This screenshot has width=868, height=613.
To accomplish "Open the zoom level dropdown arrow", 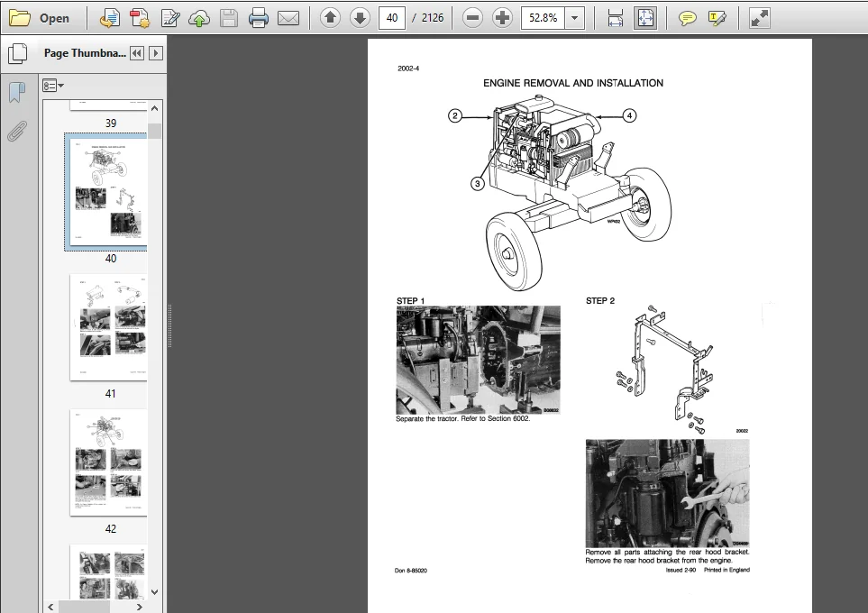I will 574,18.
